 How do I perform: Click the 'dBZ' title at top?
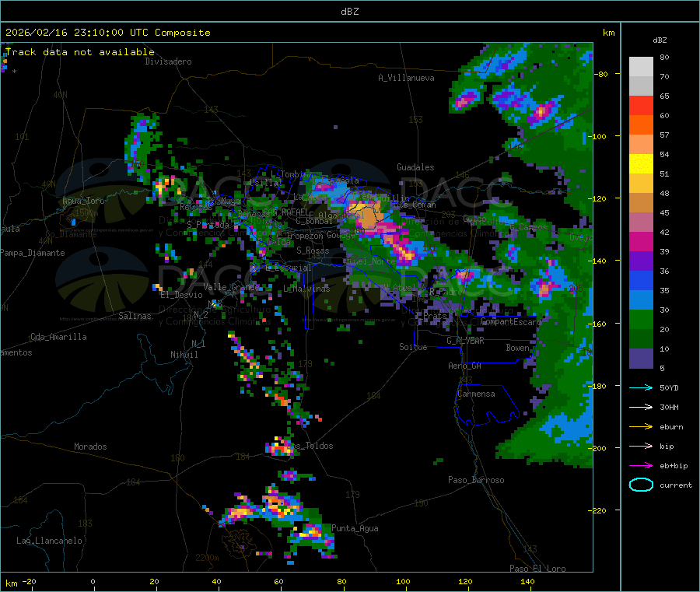349,12
